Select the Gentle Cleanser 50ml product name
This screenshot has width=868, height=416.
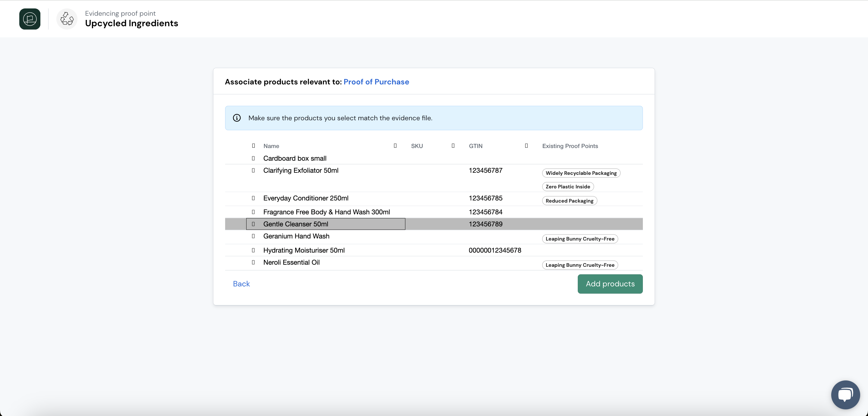pos(296,224)
